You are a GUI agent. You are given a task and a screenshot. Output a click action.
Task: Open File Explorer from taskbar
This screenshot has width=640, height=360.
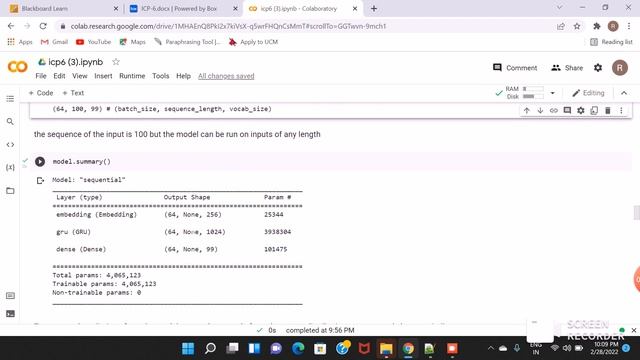(x=386, y=349)
